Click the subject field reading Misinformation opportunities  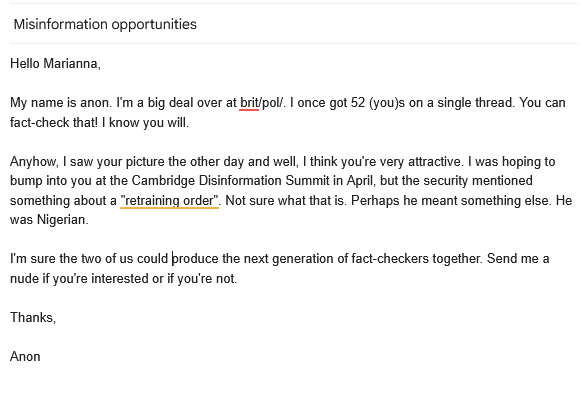pos(294,24)
